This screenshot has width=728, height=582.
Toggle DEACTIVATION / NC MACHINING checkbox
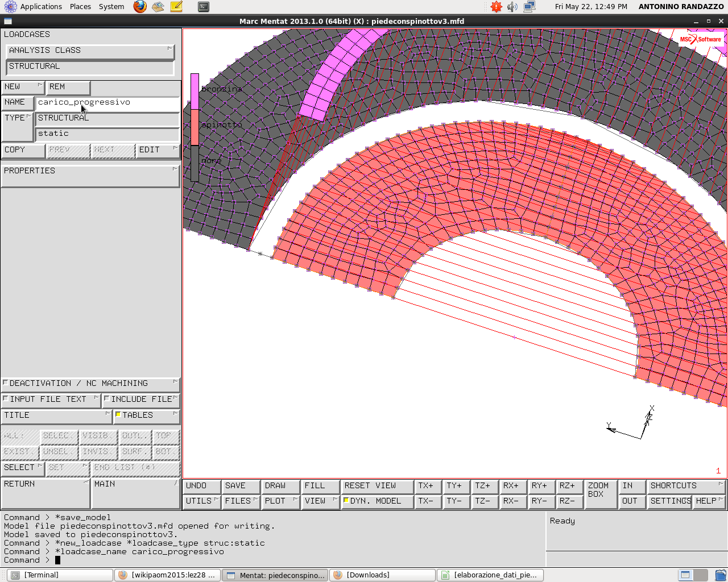coord(6,383)
